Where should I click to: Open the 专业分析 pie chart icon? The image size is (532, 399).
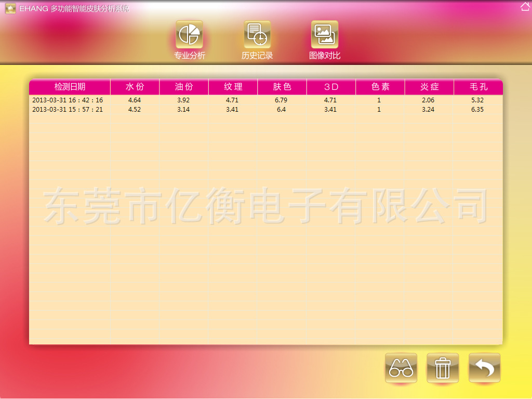tap(189, 35)
